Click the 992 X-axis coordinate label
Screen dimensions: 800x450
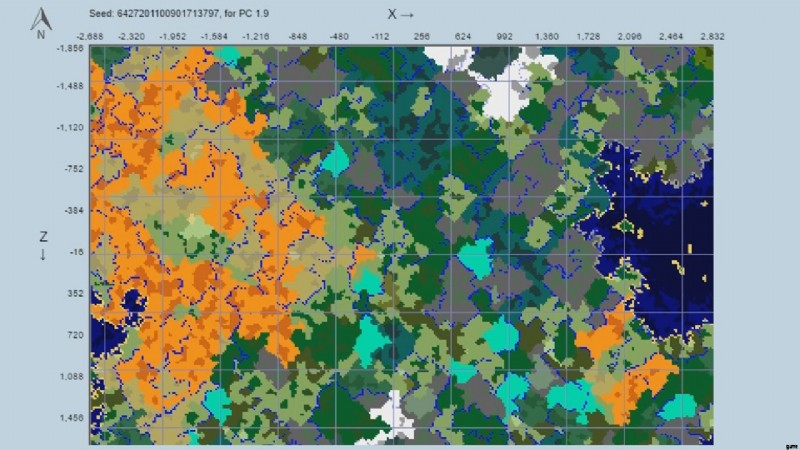click(x=504, y=37)
